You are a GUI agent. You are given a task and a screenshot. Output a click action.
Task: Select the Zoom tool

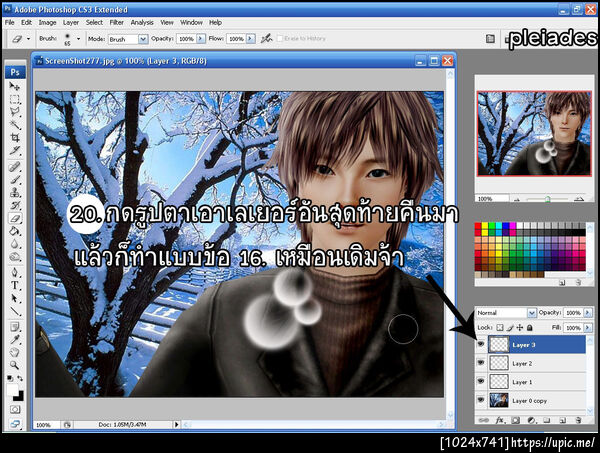15,365
